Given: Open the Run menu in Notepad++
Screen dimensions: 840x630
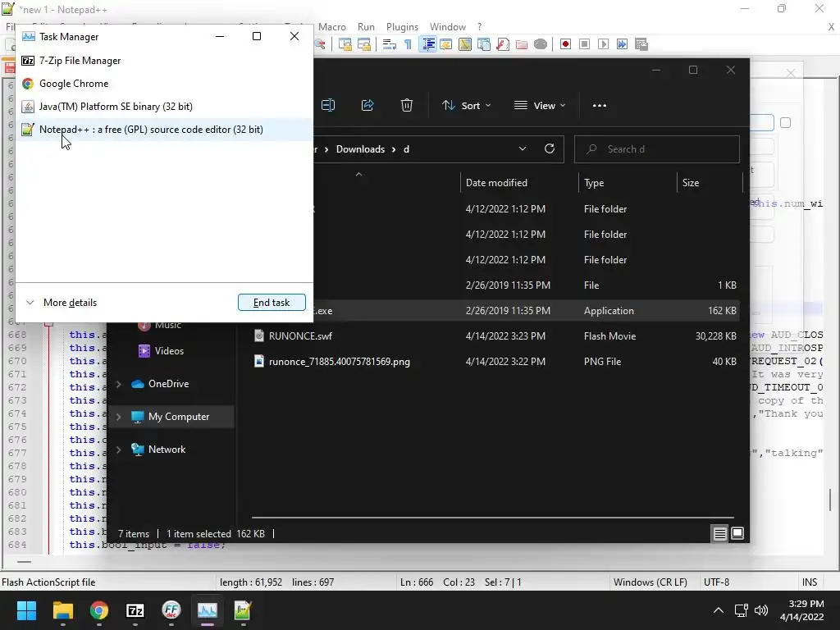Looking at the screenshot, I should pos(366,27).
